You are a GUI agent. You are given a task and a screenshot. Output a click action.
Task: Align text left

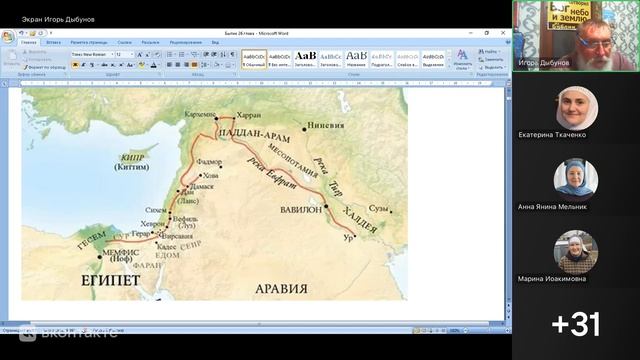[x=169, y=65]
